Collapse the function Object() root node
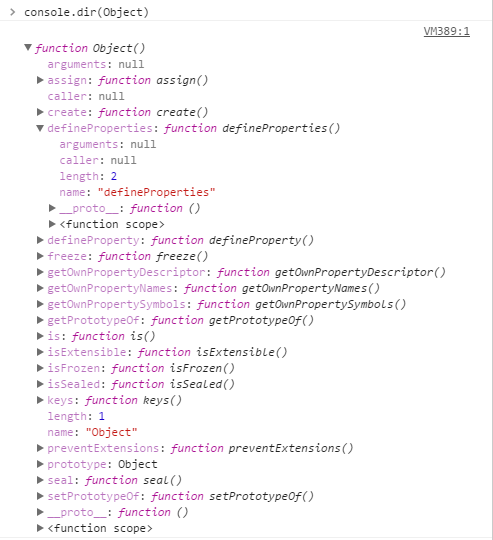Image resolution: width=493 pixels, height=540 pixels. coord(28,47)
